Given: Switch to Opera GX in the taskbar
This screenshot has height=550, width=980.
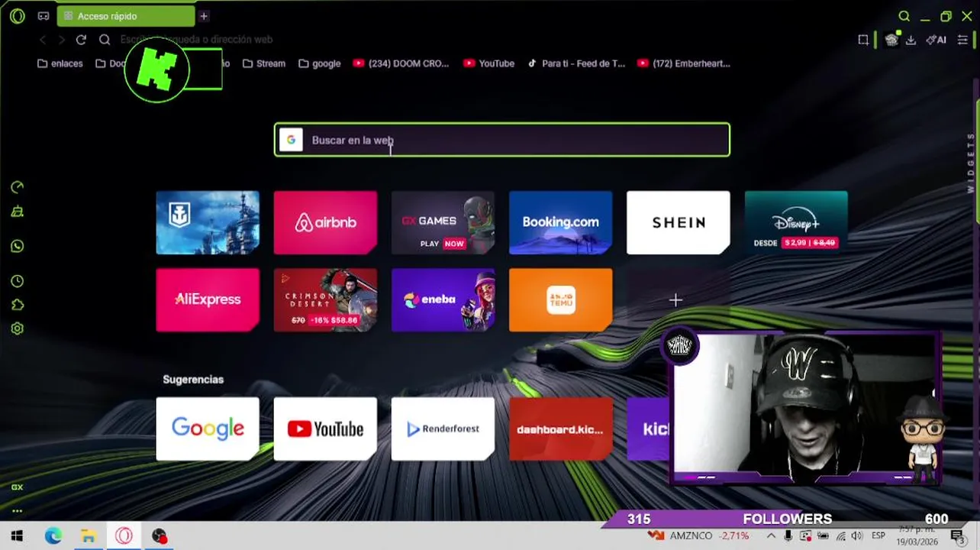Looking at the screenshot, I should [124, 536].
